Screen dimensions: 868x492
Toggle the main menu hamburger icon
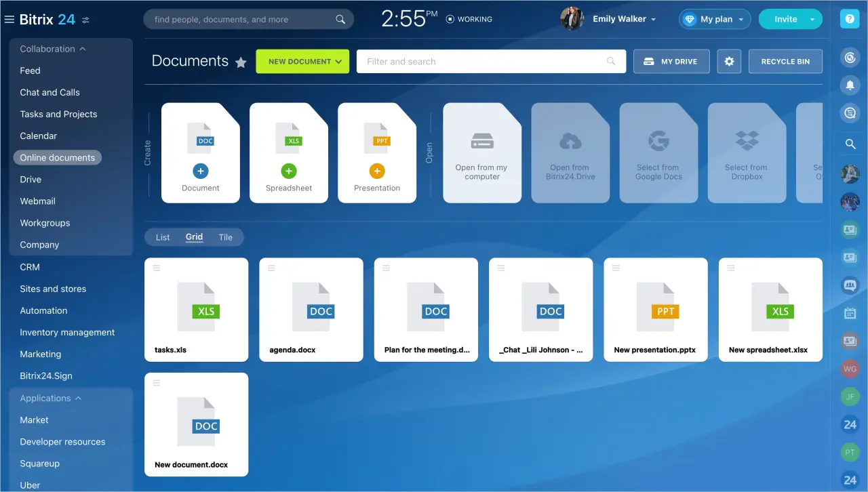coord(9,20)
